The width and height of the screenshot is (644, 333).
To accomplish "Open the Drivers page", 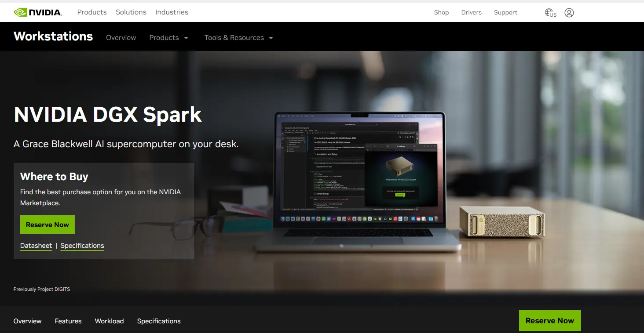I will tap(471, 12).
